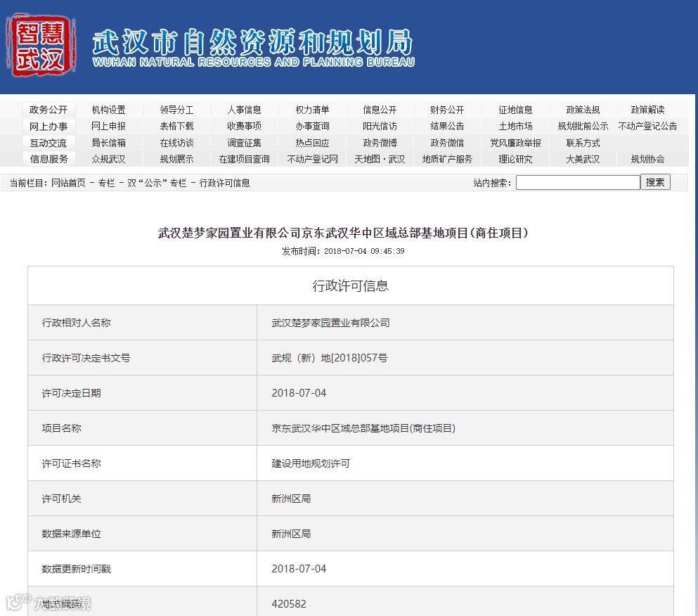The width and height of the screenshot is (698, 616).
Task: Click the 智慧武汉 red seal logo
Action: click(x=40, y=45)
